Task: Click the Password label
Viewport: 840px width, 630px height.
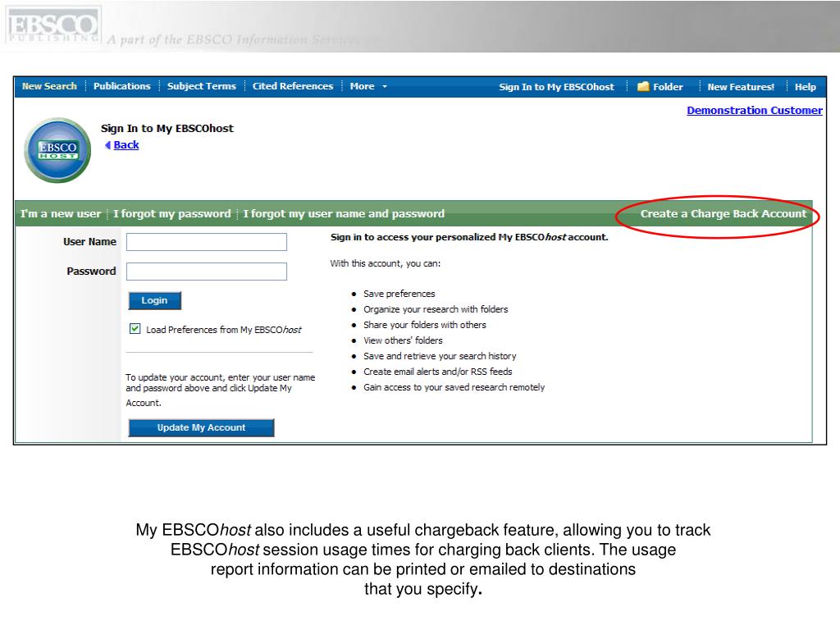Action: [91, 271]
